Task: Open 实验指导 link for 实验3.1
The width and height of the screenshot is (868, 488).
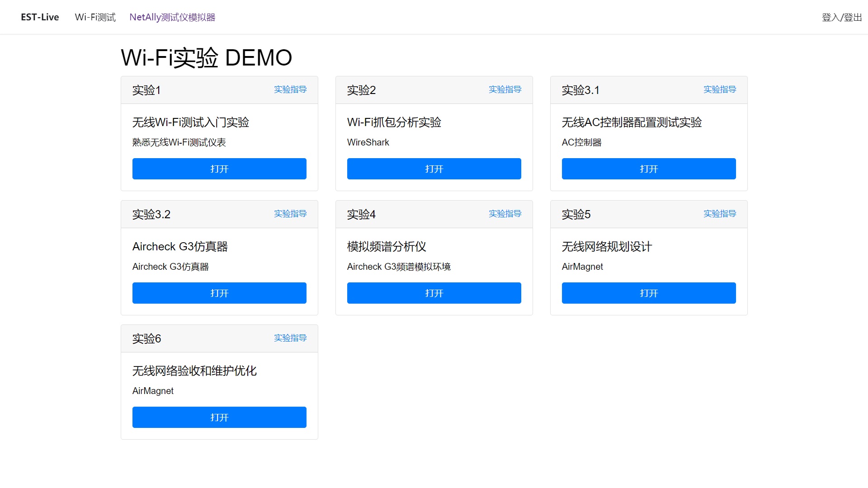Action: (720, 89)
